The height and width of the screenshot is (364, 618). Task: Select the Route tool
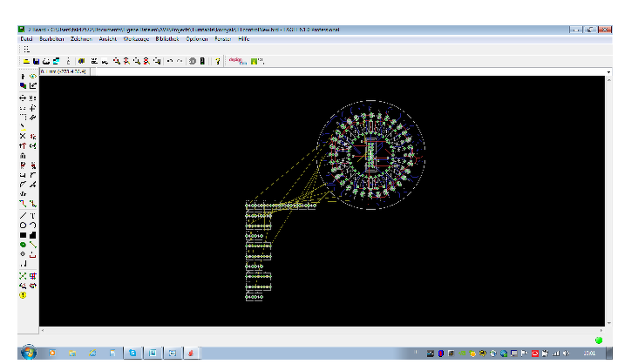coord(23,204)
